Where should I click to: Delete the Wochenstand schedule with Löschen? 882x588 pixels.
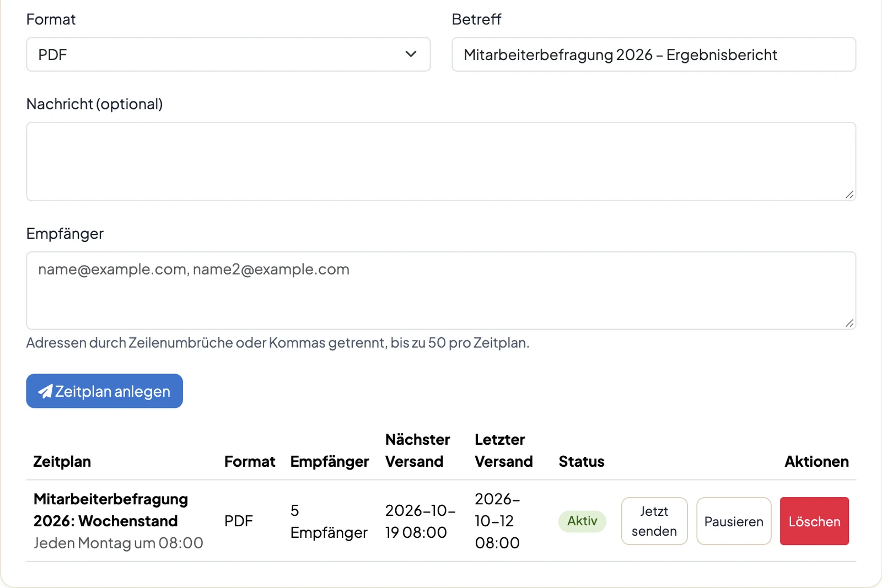814,521
